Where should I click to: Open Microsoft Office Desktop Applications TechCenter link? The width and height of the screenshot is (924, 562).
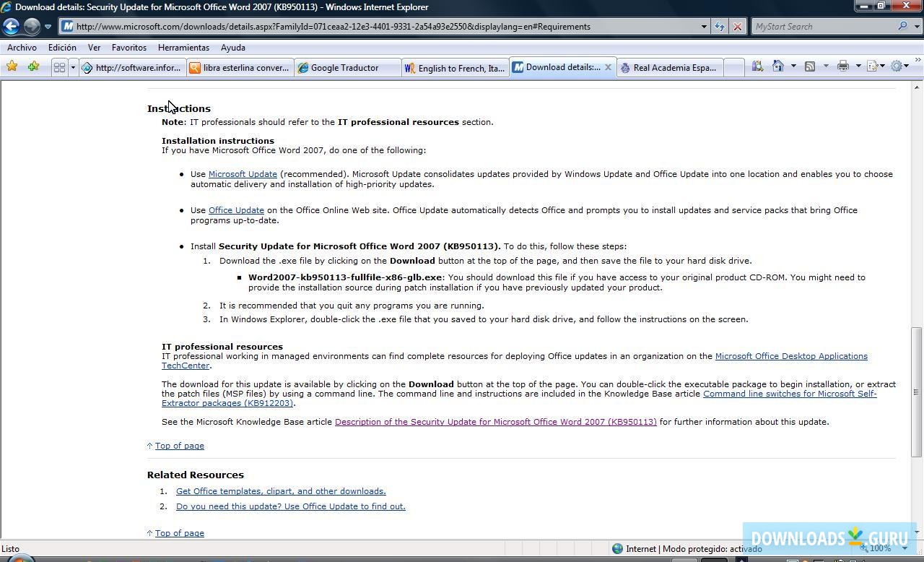791,356
